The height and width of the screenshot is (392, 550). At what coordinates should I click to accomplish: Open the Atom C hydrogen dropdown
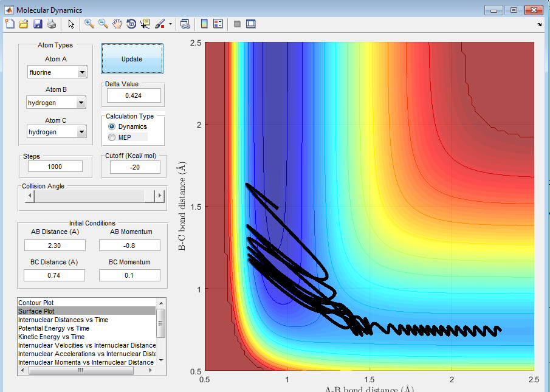(x=82, y=132)
